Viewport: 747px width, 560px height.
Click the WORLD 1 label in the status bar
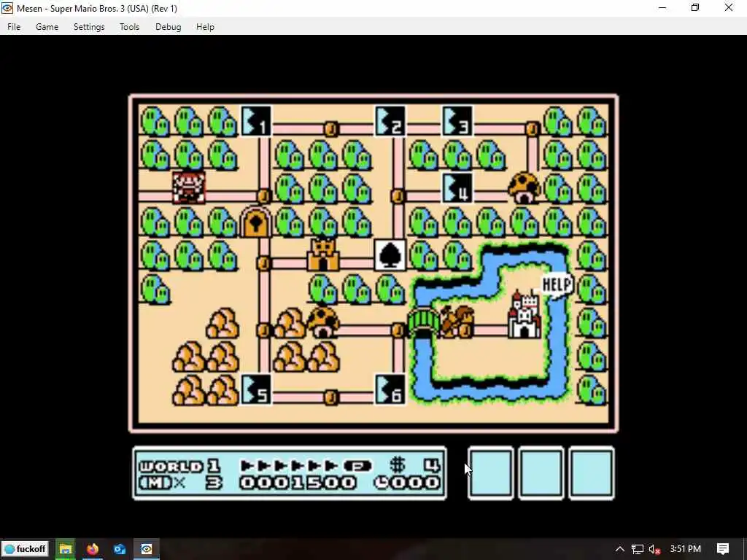click(179, 466)
